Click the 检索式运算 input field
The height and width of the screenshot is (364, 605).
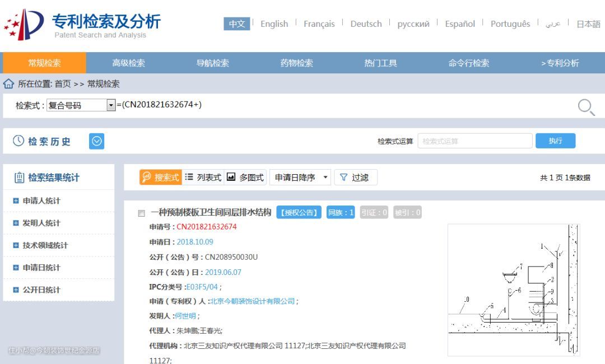click(474, 141)
